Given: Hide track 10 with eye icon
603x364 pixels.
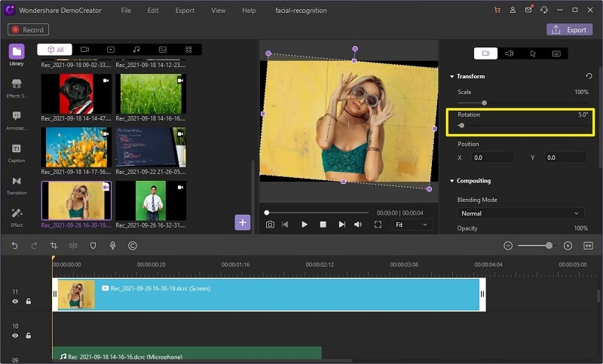Looking at the screenshot, I should coord(15,335).
